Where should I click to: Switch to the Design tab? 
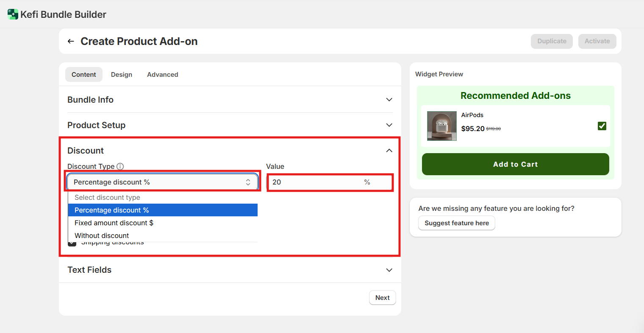[122, 75]
